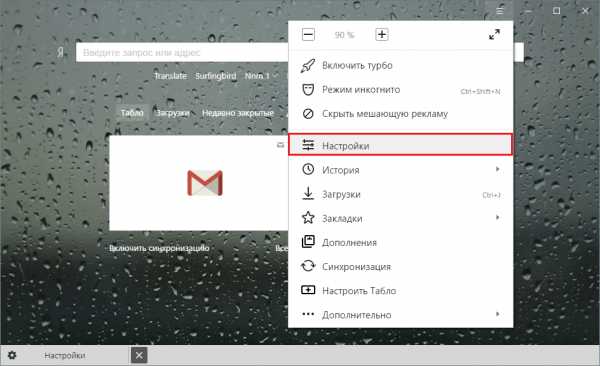This screenshot has height=366, width=600.
Task: Focus the search or address input field
Action: [182, 52]
